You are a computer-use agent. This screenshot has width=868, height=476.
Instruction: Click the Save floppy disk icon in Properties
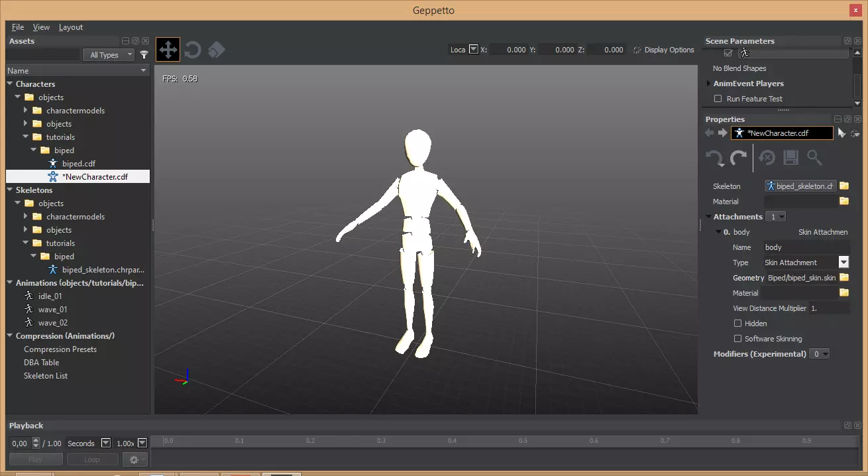click(790, 158)
